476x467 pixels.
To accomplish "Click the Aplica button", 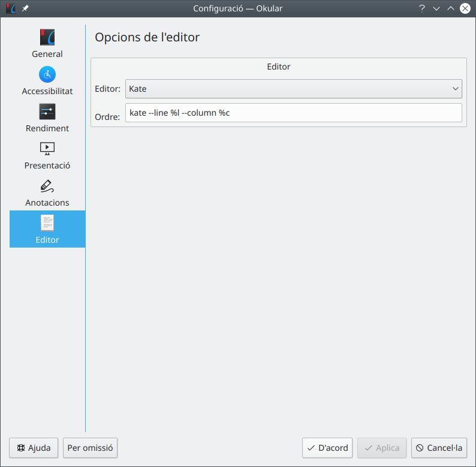I will (x=382, y=448).
